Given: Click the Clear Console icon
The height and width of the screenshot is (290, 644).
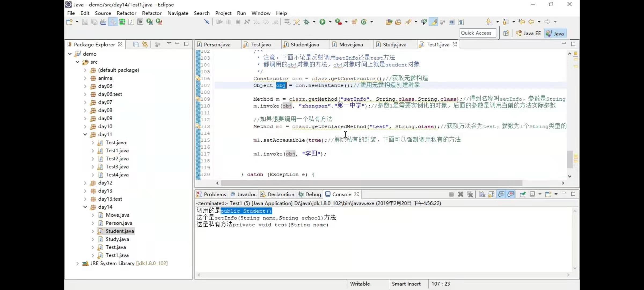Looking at the screenshot, I should [482, 194].
